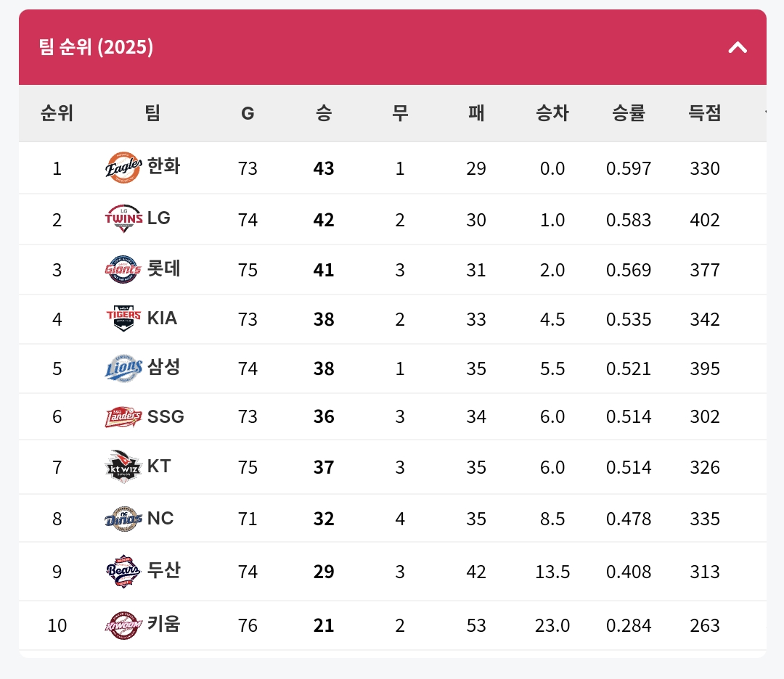Open the 키움 team name link

tap(163, 624)
